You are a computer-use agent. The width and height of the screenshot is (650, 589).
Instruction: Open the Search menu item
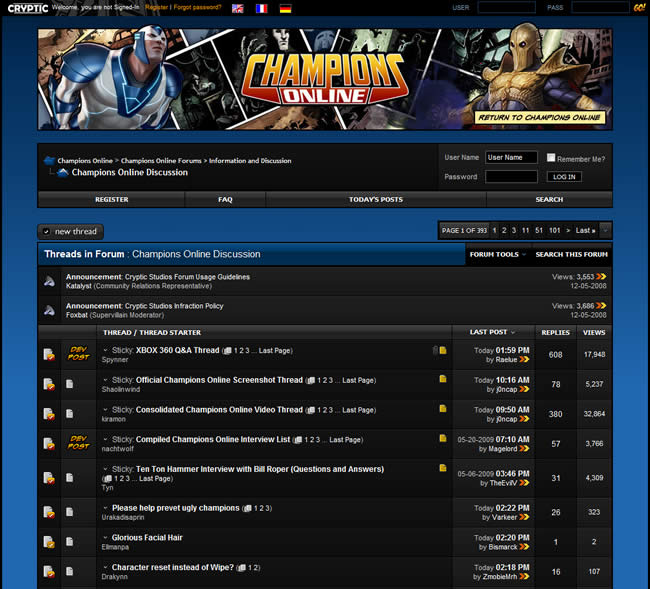[549, 199]
